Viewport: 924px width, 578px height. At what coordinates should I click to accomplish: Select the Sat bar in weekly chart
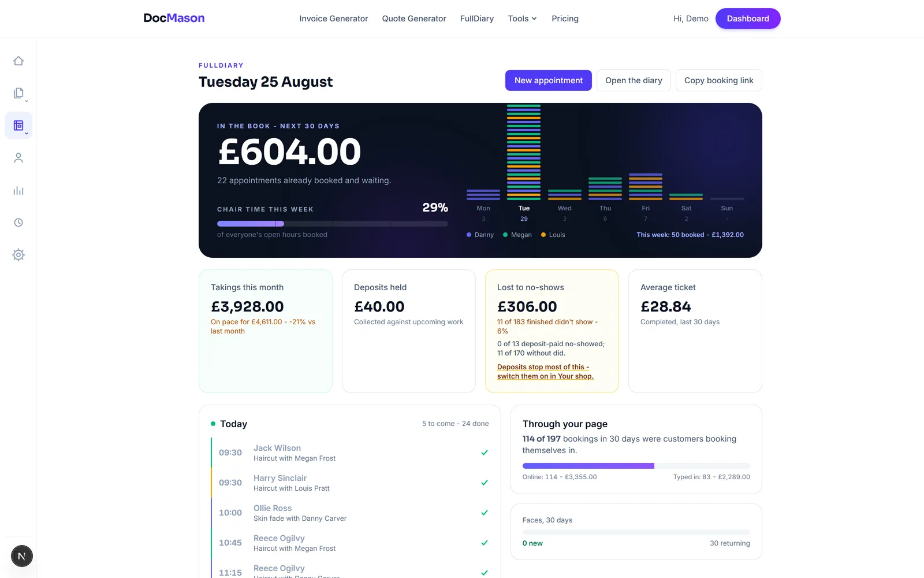click(x=686, y=197)
